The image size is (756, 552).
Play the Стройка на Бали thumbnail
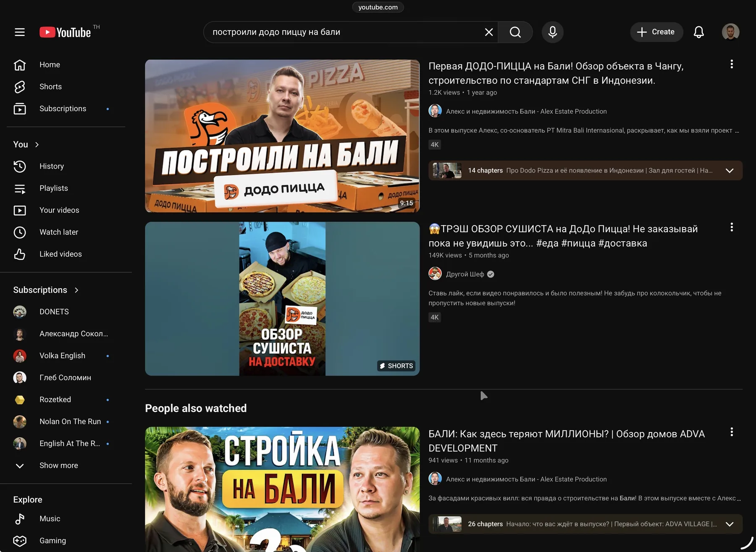(282, 489)
